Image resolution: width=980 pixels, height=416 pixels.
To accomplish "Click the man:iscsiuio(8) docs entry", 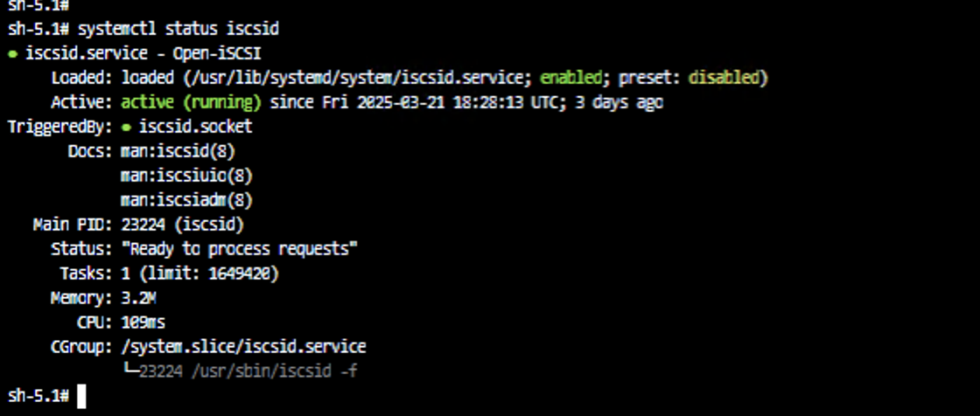I will tap(186, 176).
